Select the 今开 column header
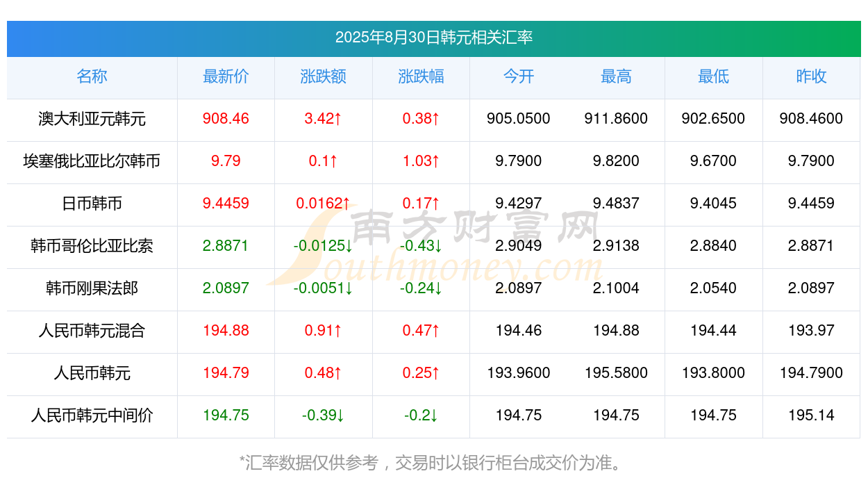868x485 pixels. (x=519, y=76)
